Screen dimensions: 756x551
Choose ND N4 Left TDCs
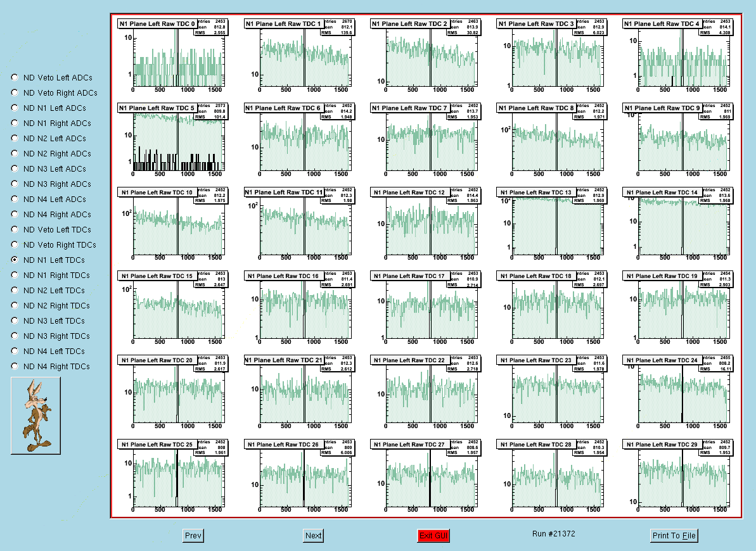(x=15, y=350)
